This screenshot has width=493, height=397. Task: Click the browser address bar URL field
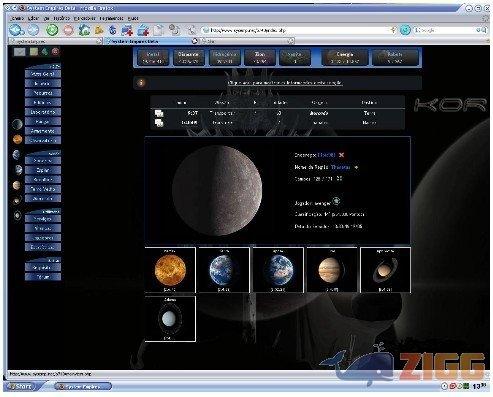[298, 30]
